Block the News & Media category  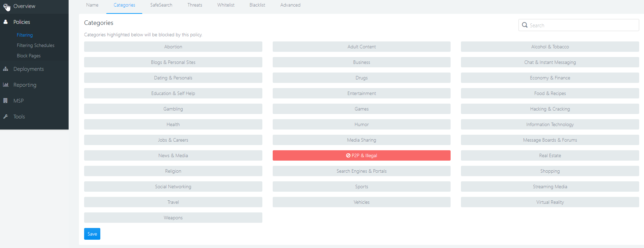pyautogui.click(x=173, y=155)
